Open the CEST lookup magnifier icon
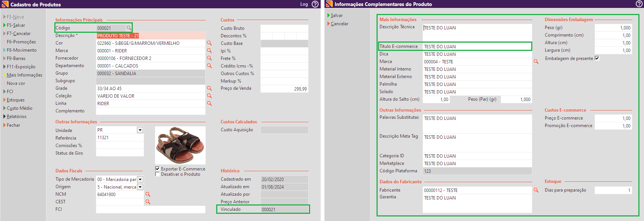 [x=148, y=202]
